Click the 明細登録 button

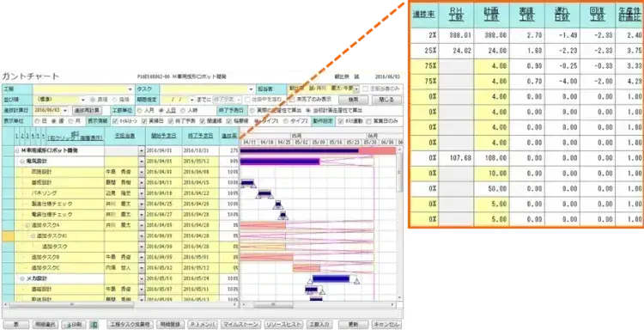[170, 324]
